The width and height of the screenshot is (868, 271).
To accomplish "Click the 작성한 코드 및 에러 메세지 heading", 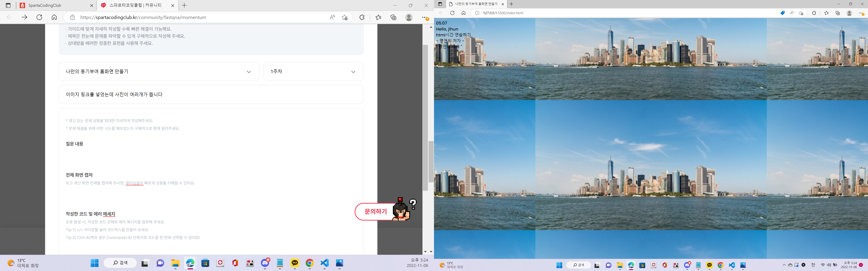I will 91,214.
